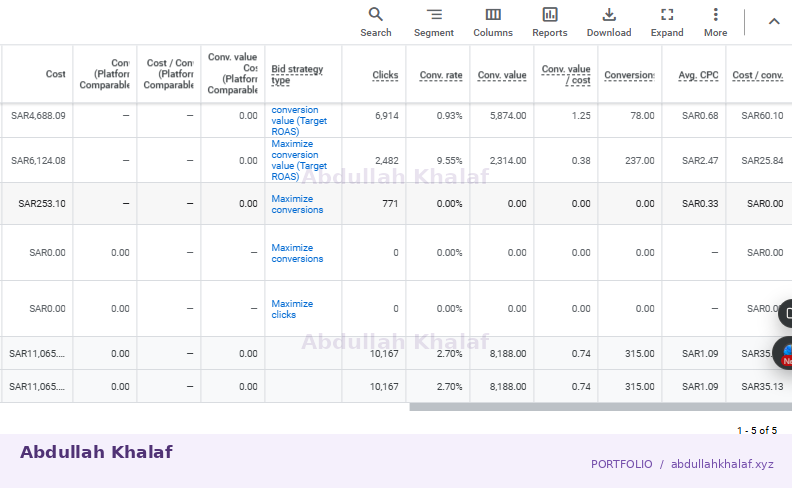The image size is (792, 488).
Task: Select the 2,482 clicks cell
Action: pyautogui.click(x=386, y=161)
